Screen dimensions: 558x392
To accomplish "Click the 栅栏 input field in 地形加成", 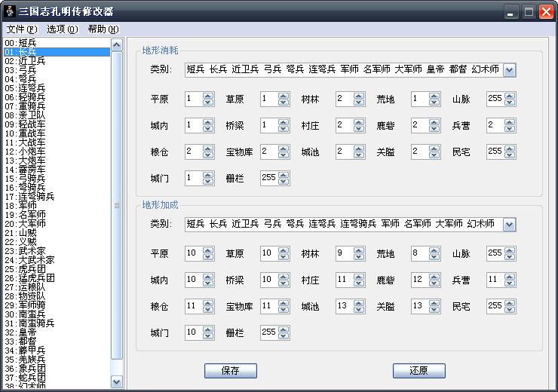I will tap(268, 332).
